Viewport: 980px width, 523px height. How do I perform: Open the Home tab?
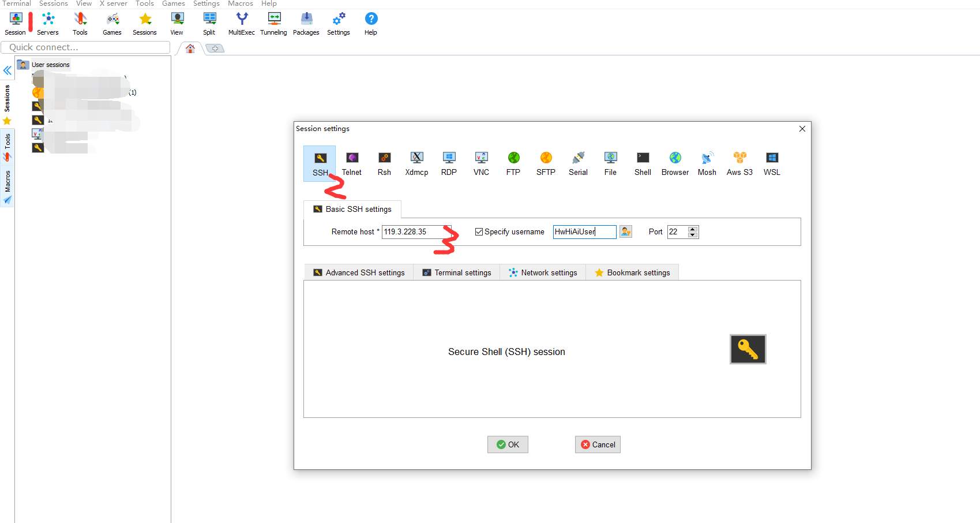click(190, 48)
